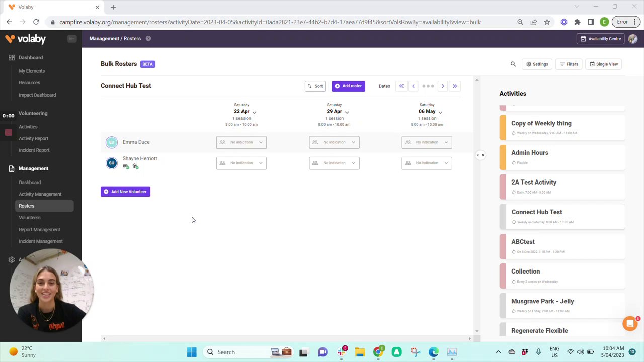Reload the page in Chrome
The height and width of the screenshot is (362, 644).
click(36, 22)
